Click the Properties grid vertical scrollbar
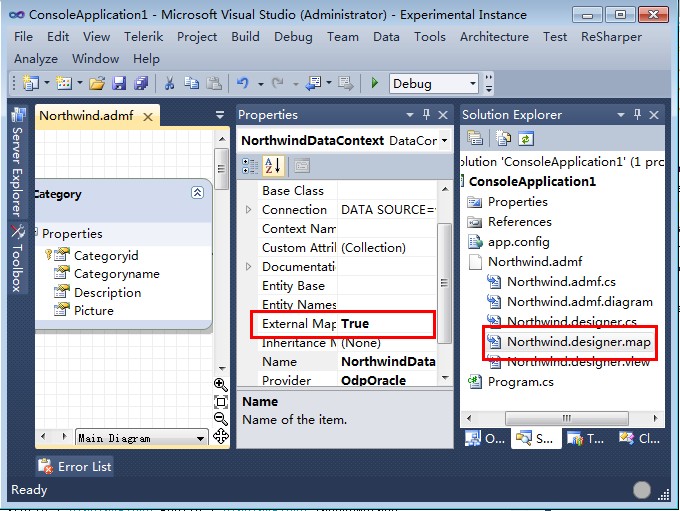 click(x=444, y=283)
